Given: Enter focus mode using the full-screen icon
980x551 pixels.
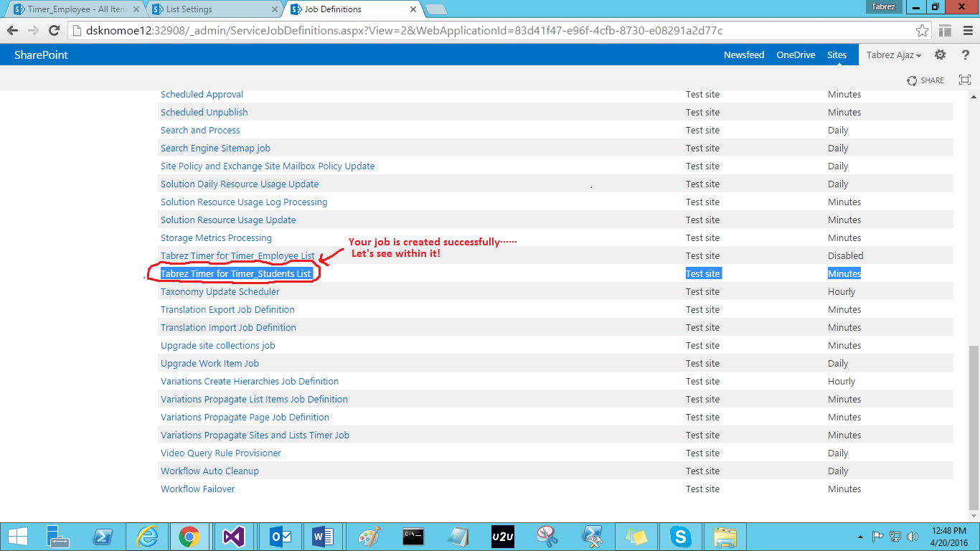Looking at the screenshot, I should coord(964,80).
